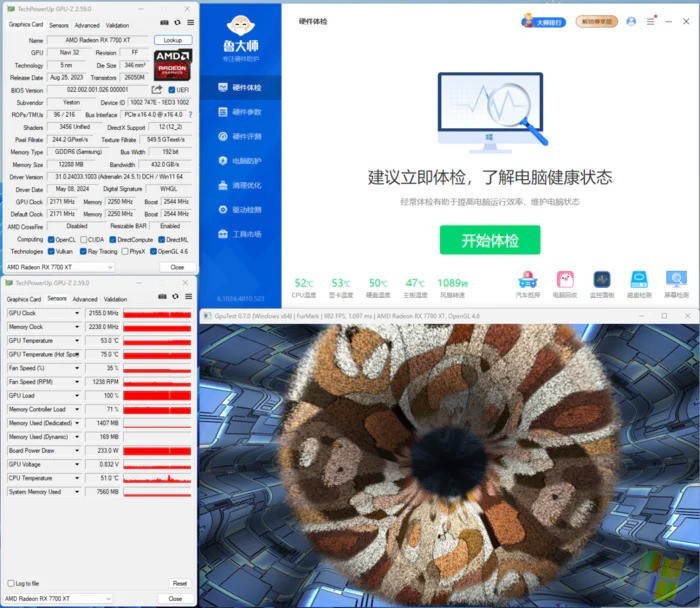Viewport: 700px width, 608px height.
Task: Click the GPU Load red graph
Action: coord(157,396)
